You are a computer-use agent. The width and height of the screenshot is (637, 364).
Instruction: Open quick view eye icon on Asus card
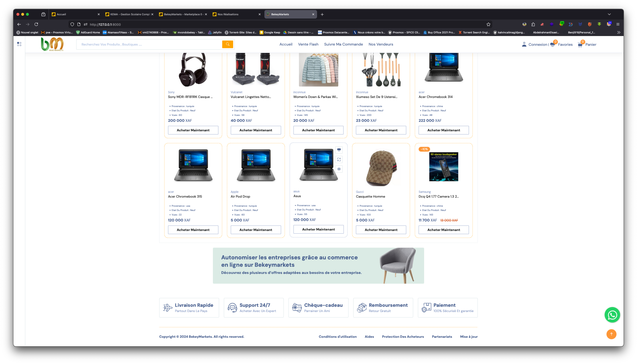[339, 169]
